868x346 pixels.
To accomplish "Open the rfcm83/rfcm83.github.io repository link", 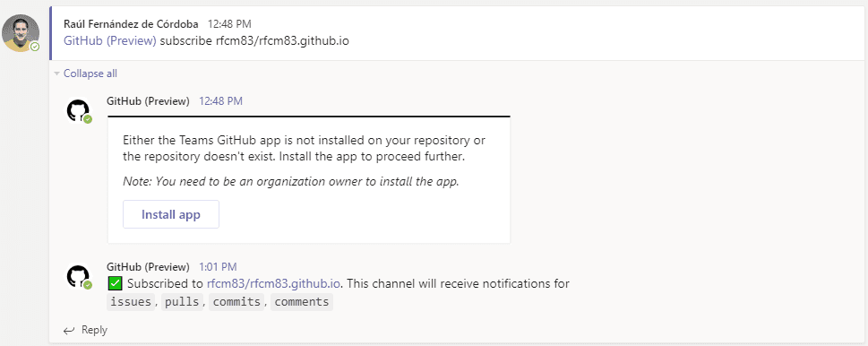I will (x=273, y=284).
